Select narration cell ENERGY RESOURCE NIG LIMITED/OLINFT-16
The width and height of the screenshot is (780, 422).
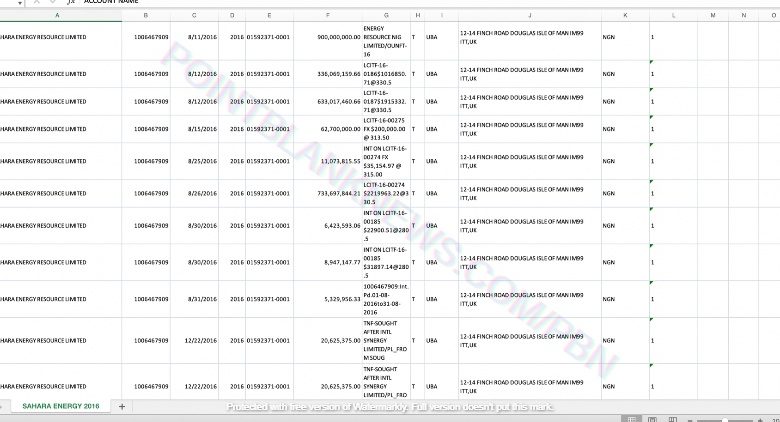tap(386, 41)
